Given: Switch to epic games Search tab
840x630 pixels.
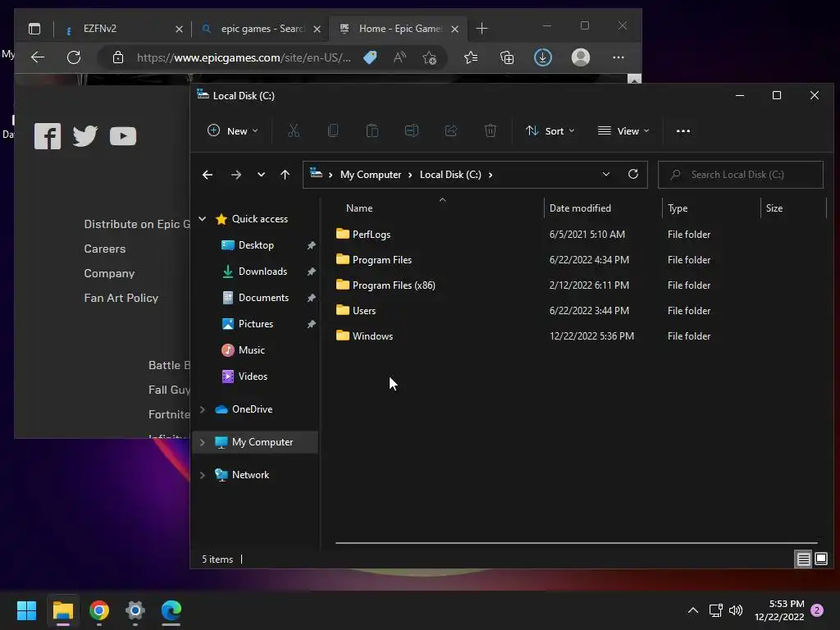Looking at the screenshot, I should [x=260, y=29].
